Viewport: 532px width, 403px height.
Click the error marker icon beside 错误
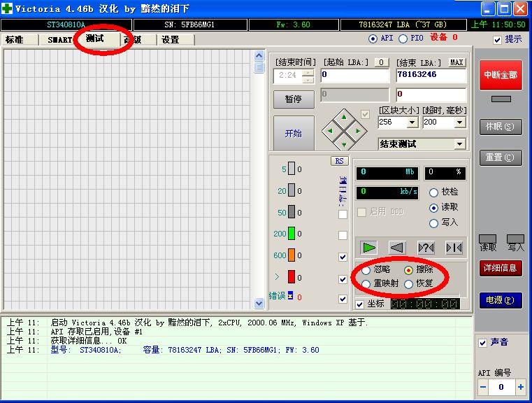point(290,295)
